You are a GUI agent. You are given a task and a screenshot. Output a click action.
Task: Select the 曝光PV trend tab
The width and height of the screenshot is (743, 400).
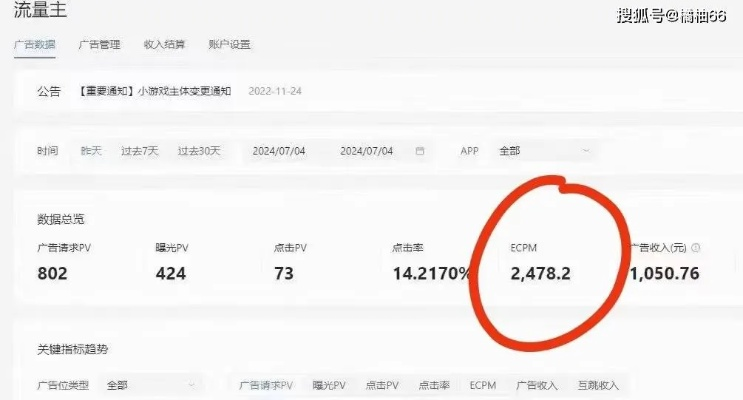(329, 385)
